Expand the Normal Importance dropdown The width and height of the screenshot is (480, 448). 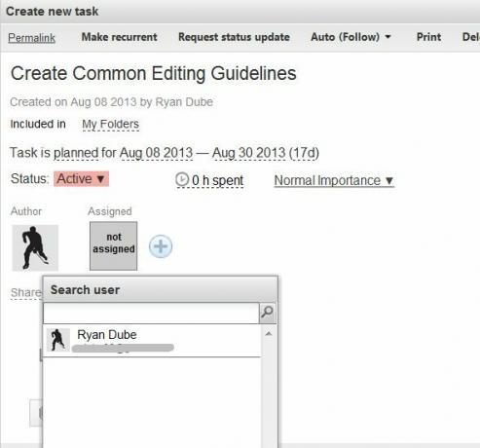(x=334, y=180)
